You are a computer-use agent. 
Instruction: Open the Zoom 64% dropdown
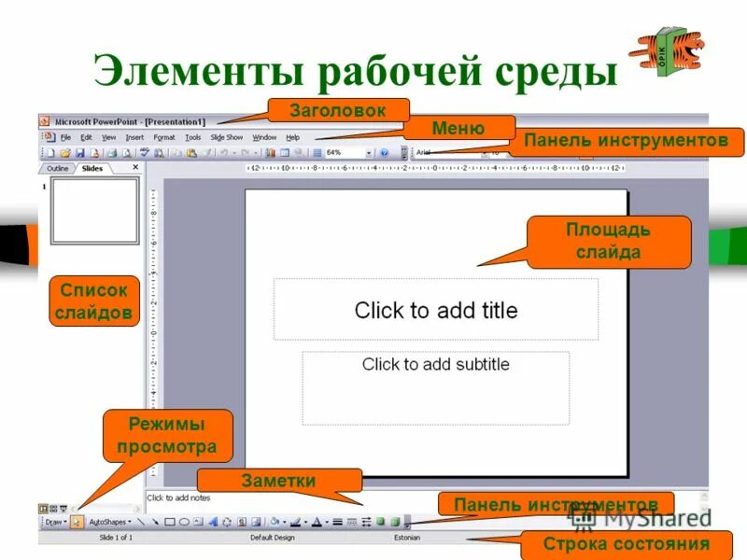(369, 153)
